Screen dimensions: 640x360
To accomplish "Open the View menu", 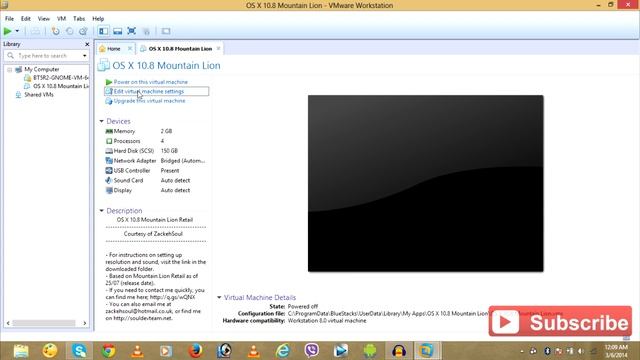I will pyautogui.click(x=44, y=19).
